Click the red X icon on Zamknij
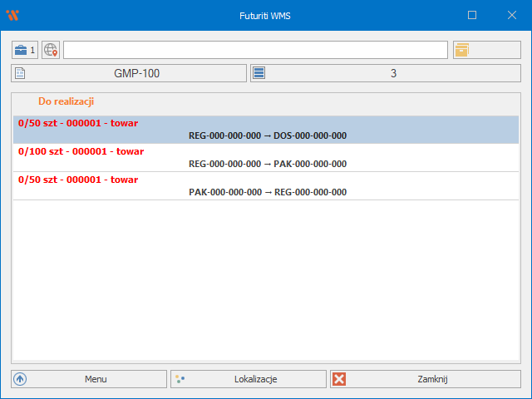532x399 pixels. pos(339,379)
